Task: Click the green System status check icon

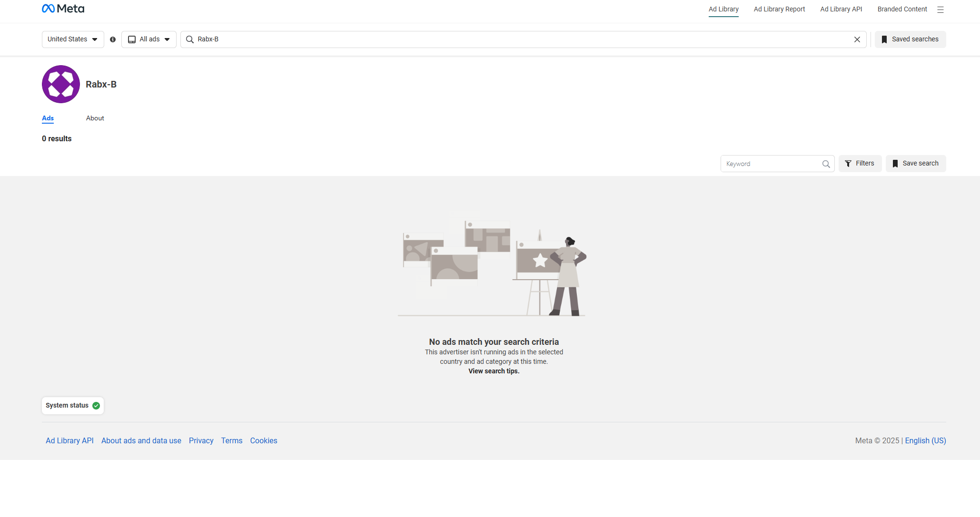Action: (96, 406)
